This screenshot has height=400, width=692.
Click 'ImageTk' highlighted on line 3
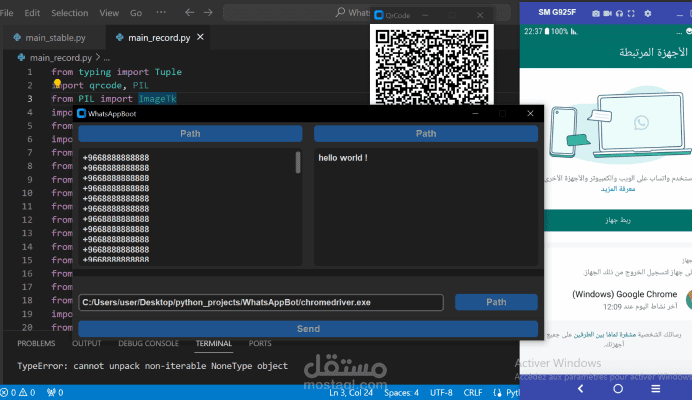pos(157,98)
